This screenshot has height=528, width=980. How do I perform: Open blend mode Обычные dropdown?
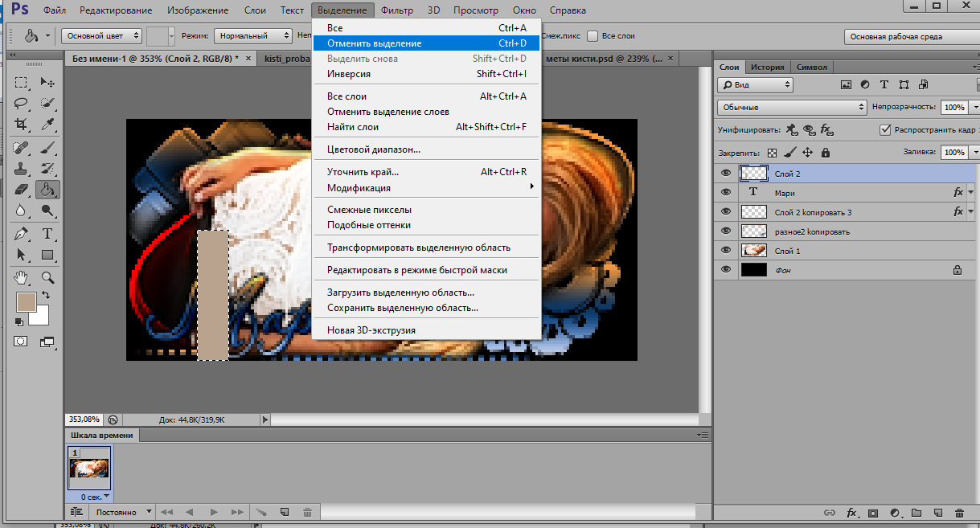[791, 107]
